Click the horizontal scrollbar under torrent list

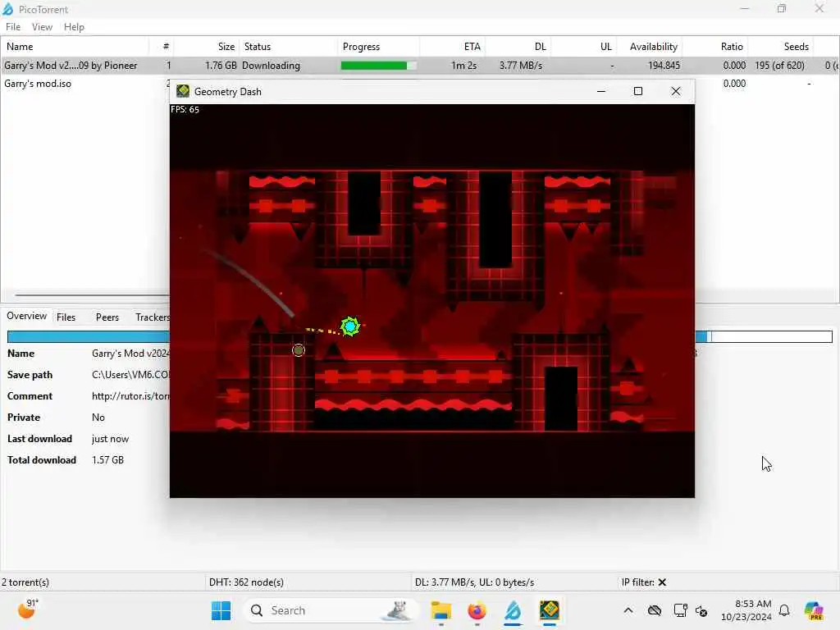[92, 294]
